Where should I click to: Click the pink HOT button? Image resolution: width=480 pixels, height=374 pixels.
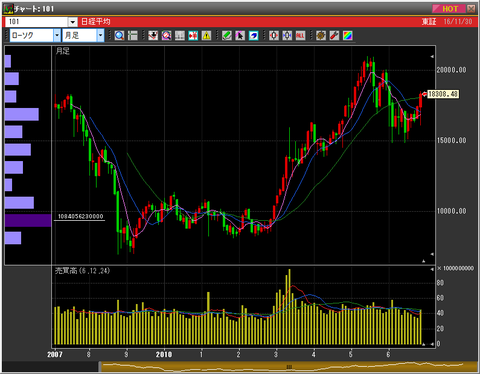449,9
